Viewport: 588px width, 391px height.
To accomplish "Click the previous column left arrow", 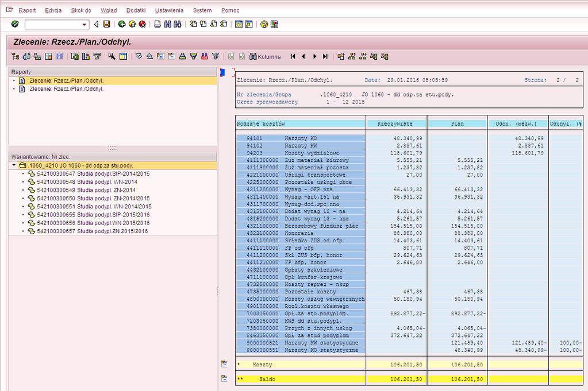I will pyautogui.click(x=303, y=56).
